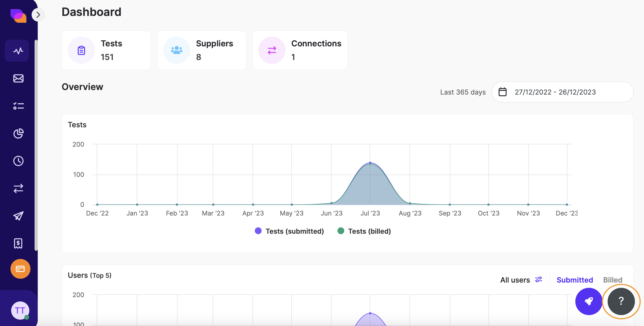
Task: Click the Connections swap arrows icon
Action: click(x=272, y=50)
